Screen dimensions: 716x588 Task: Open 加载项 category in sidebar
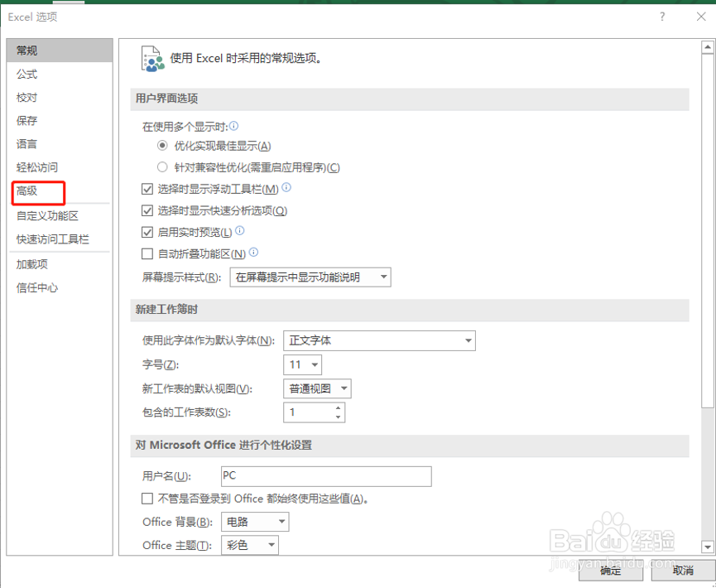60,264
